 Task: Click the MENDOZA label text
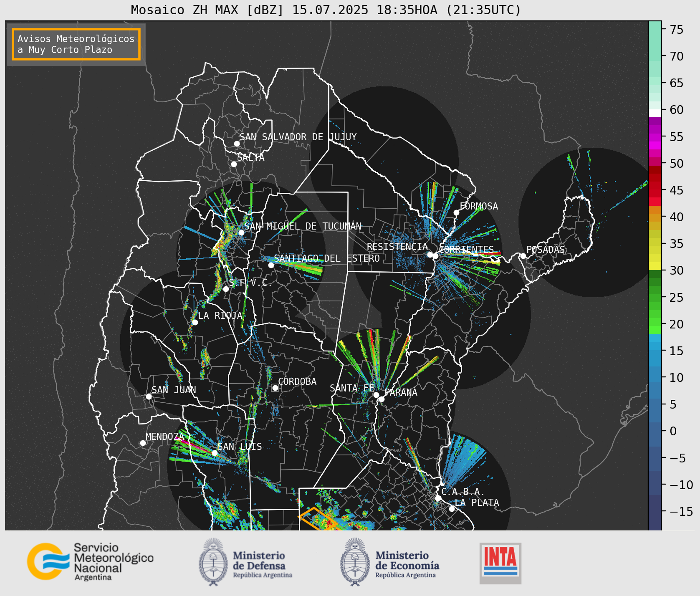point(164,437)
